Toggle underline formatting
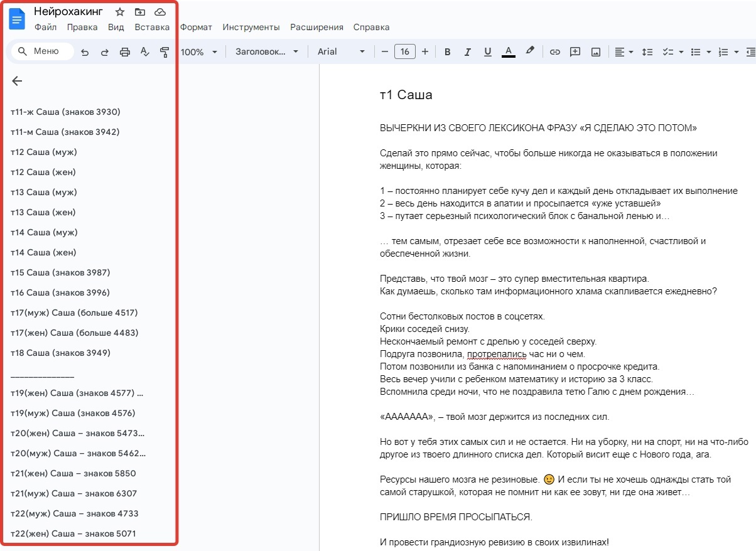The width and height of the screenshot is (756, 551). tap(488, 52)
